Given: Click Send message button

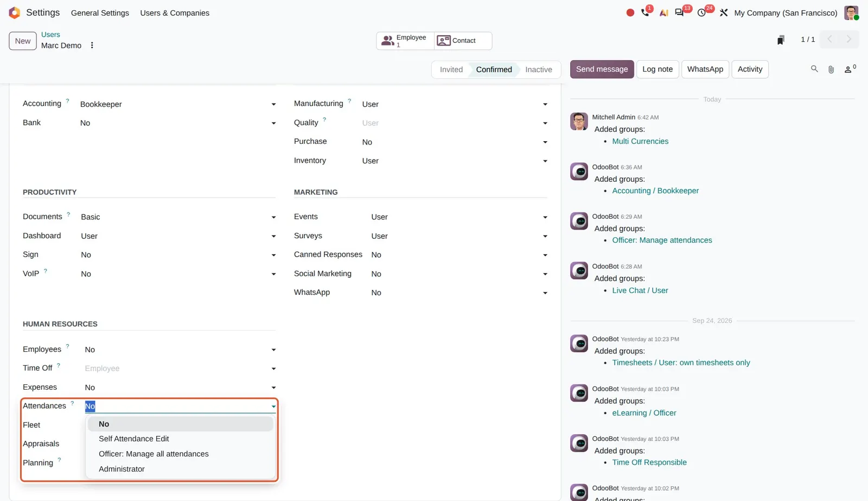Looking at the screenshot, I should click(602, 69).
